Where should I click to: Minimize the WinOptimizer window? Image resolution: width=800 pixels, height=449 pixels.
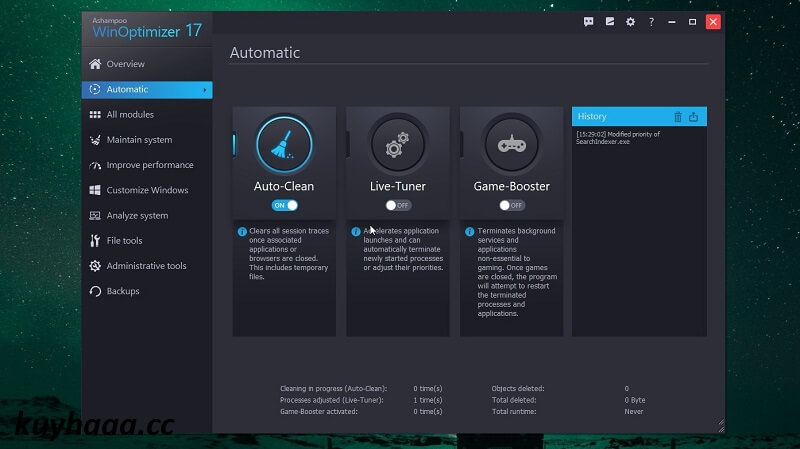672,22
